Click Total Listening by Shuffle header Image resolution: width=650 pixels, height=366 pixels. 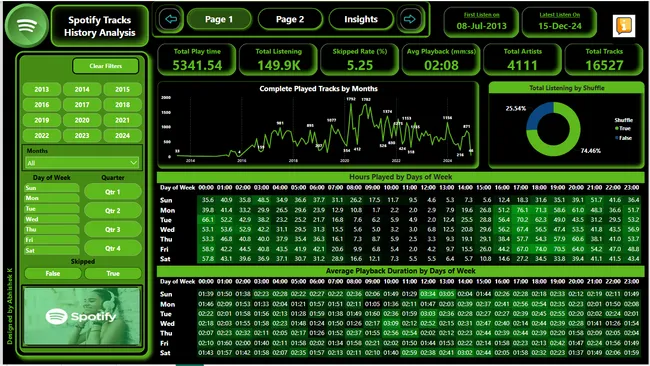567,88
